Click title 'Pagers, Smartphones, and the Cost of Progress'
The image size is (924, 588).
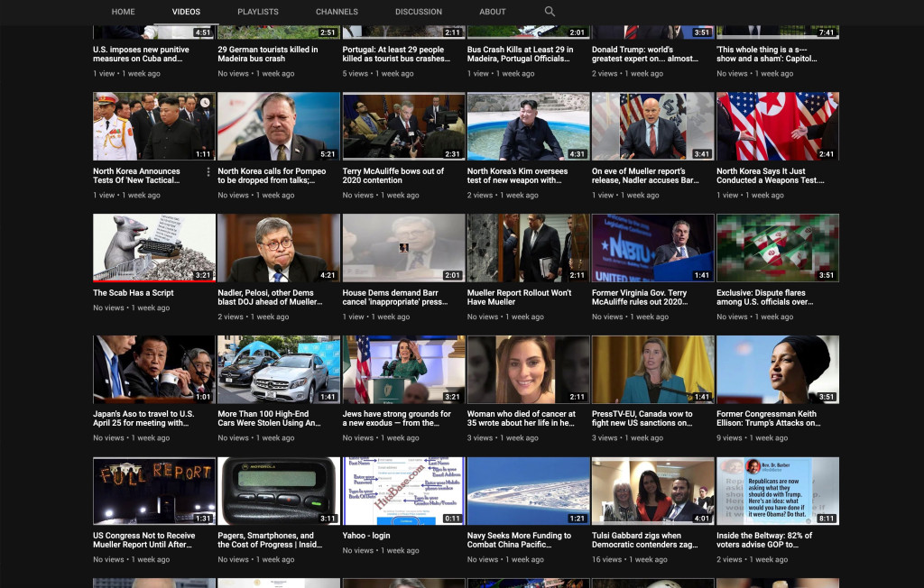[x=270, y=539]
